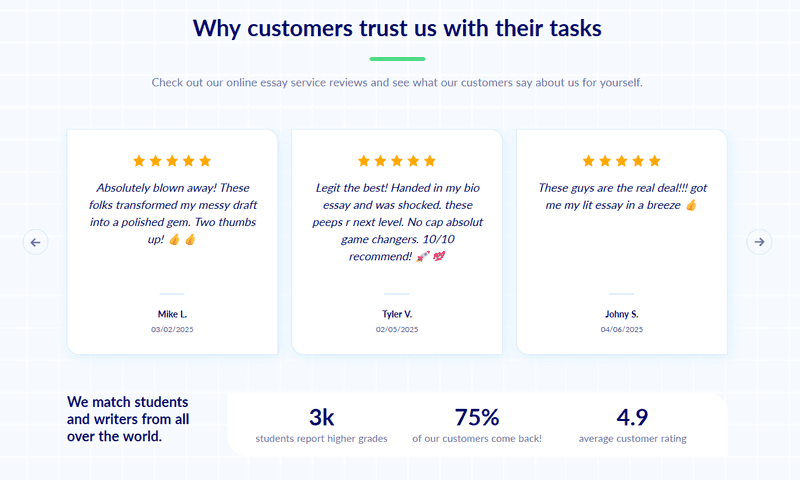Click the previous review left arrow
This screenshot has width=800, height=480.
pos(35,242)
